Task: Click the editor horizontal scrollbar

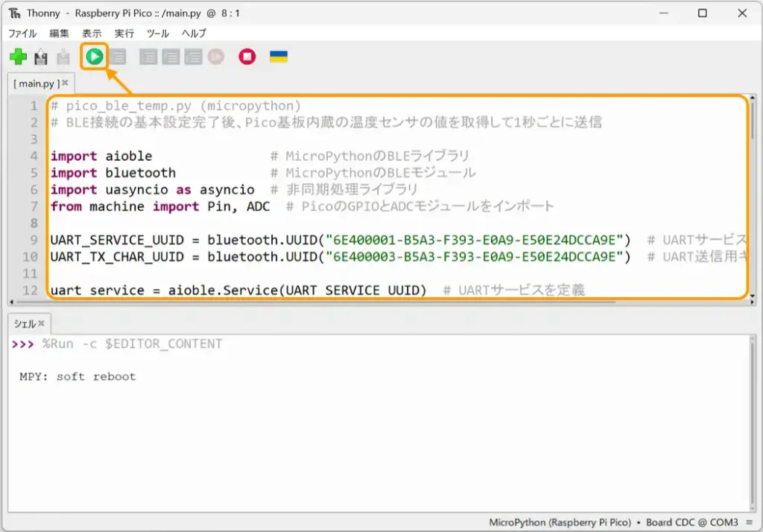Action: (381, 302)
